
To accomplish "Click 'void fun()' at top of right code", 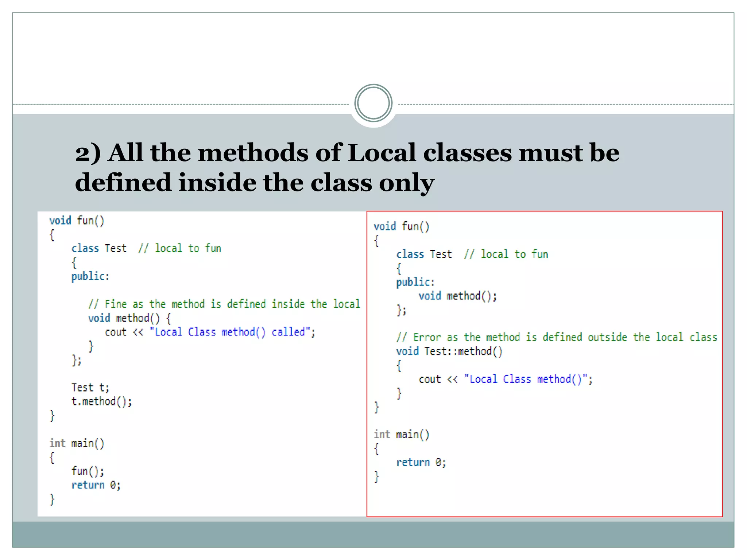I will click(402, 226).
